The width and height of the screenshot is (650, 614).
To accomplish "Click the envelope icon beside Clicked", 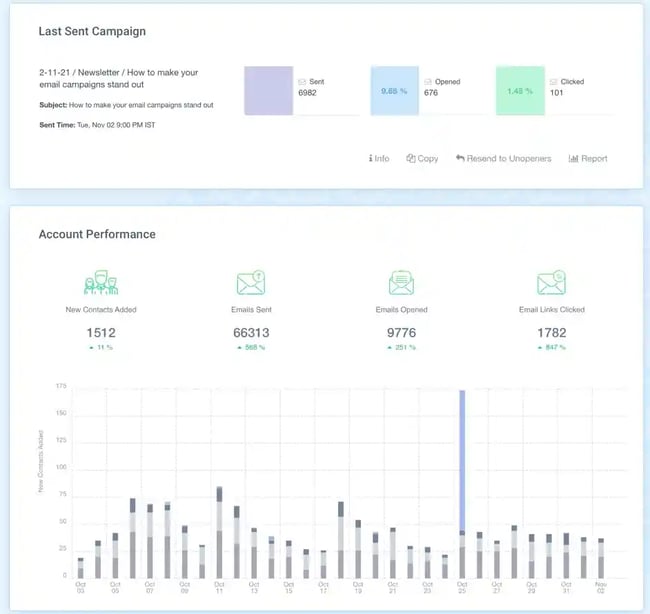I will 553,82.
